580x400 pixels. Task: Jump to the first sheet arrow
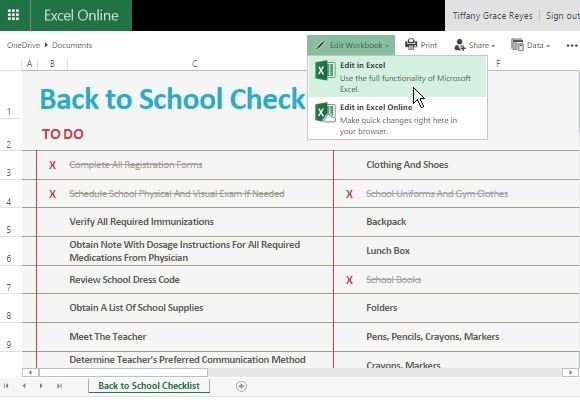click(6, 386)
